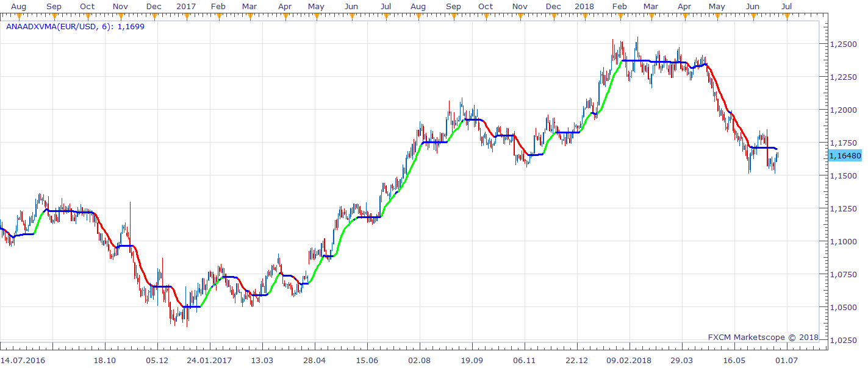Click the 01.07 date on time axis
This screenshot has height=368, width=868.
pos(786,361)
